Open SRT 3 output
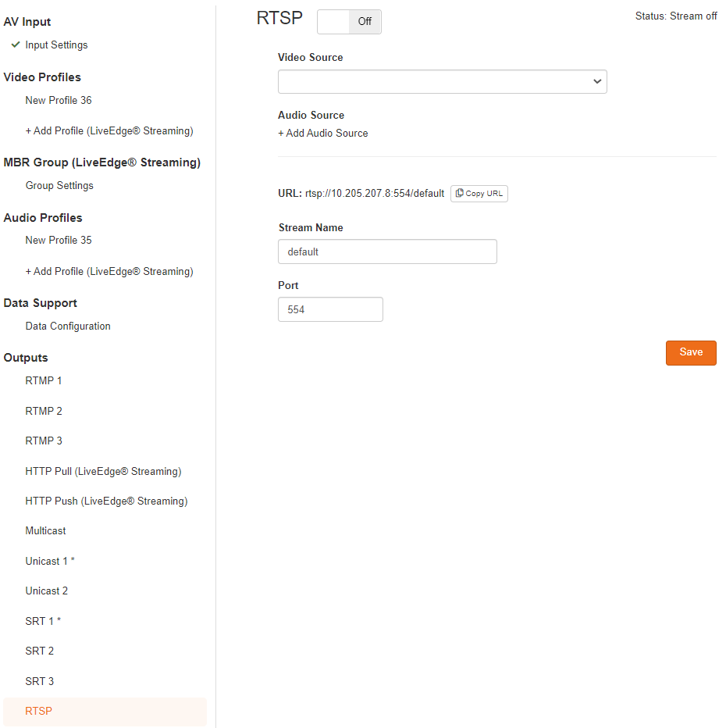This screenshot has height=728, width=726. (40, 682)
